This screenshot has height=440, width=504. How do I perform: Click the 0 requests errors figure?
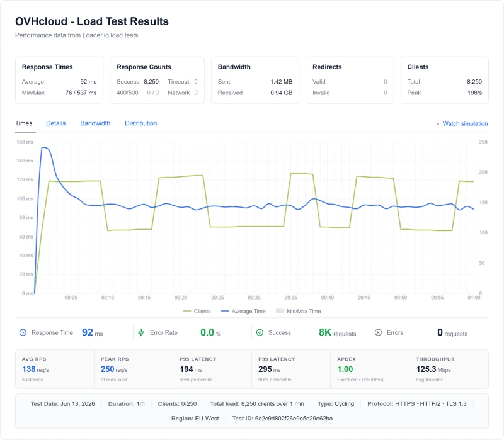pos(452,333)
